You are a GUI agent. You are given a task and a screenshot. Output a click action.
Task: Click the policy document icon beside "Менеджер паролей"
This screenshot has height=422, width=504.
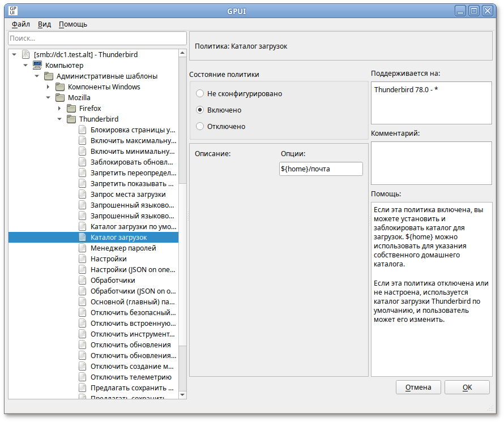(84, 248)
